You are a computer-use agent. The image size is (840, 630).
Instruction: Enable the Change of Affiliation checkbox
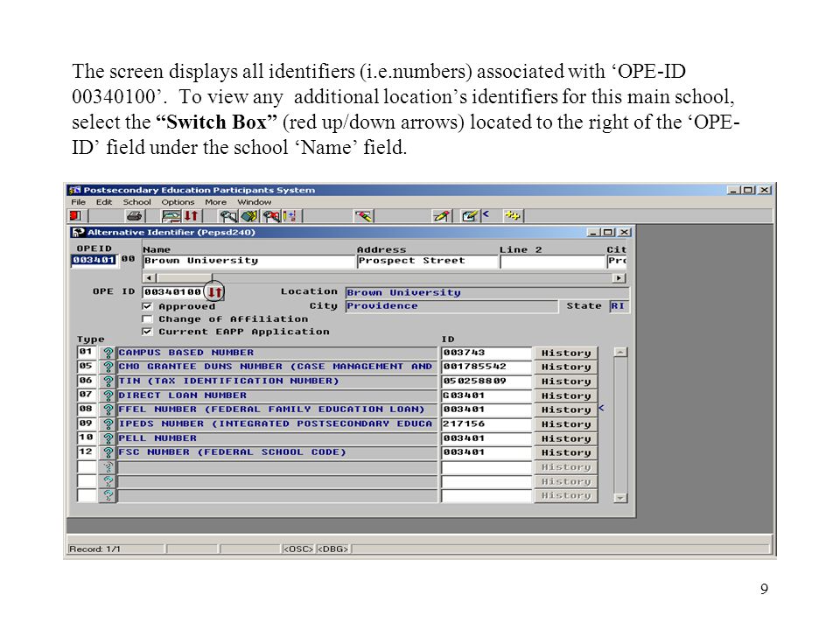147,319
